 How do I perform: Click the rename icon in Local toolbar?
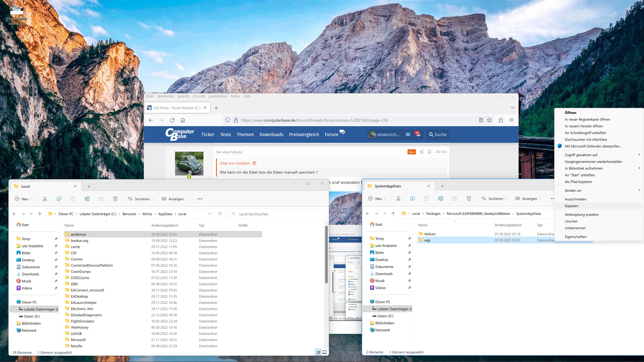click(87, 199)
